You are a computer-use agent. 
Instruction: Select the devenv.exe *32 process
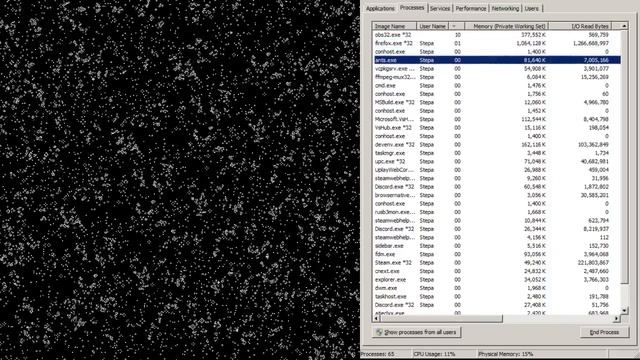(x=497, y=144)
